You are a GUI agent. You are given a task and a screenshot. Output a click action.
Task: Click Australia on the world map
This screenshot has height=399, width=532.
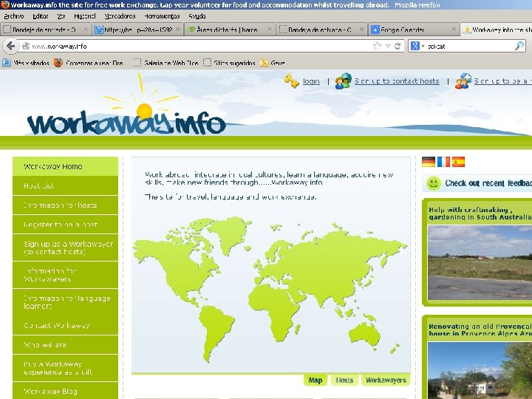365,334
